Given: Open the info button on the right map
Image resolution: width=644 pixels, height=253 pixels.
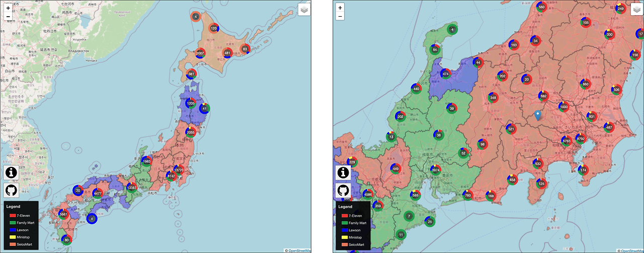Looking at the screenshot, I should point(343,172).
